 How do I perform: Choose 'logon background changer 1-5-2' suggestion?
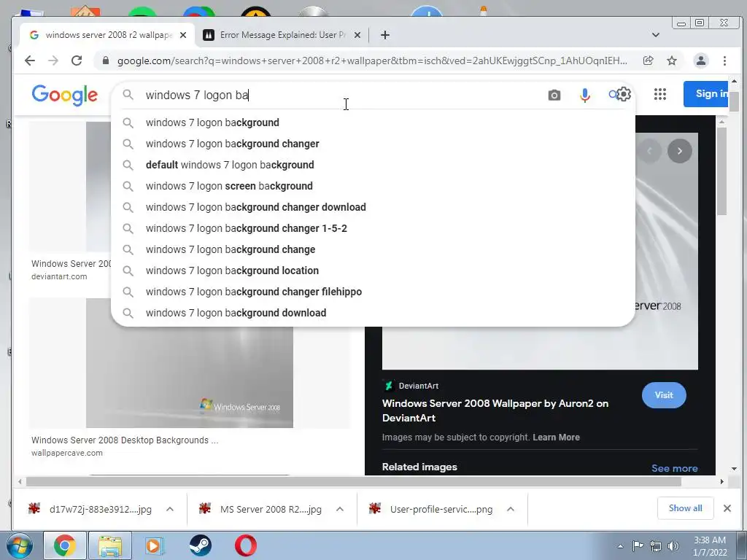[373, 228]
